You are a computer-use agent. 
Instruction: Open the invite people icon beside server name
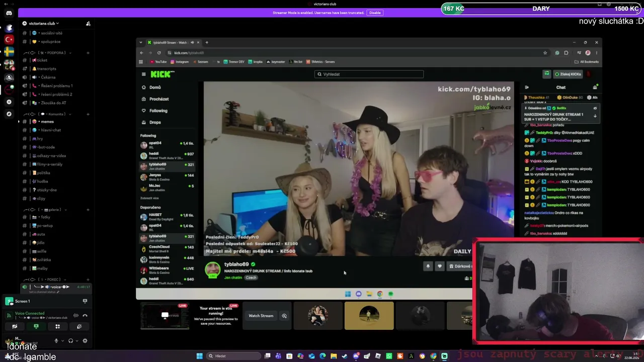(88, 24)
